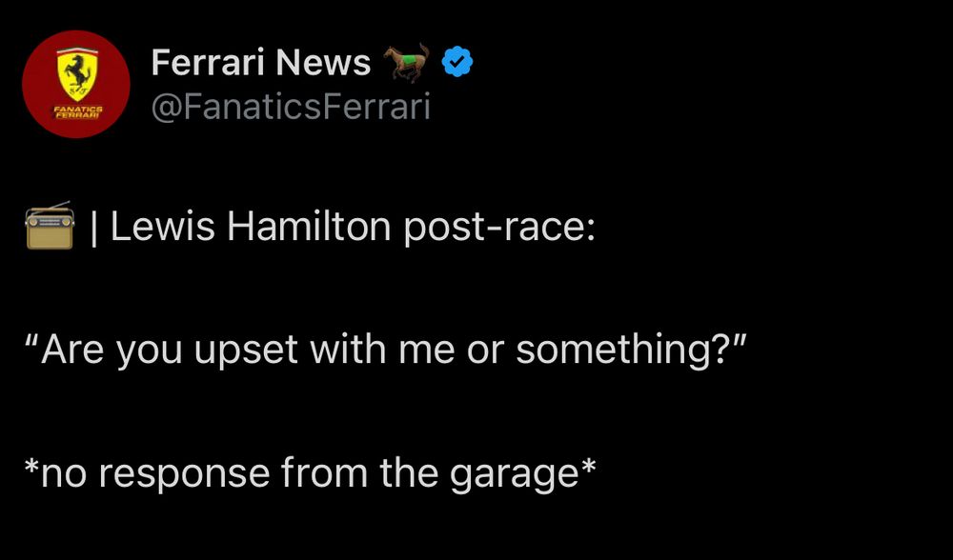This screenshot has height=560, width=953.
Task: Select the "post-race:" text
Action: 499,229
